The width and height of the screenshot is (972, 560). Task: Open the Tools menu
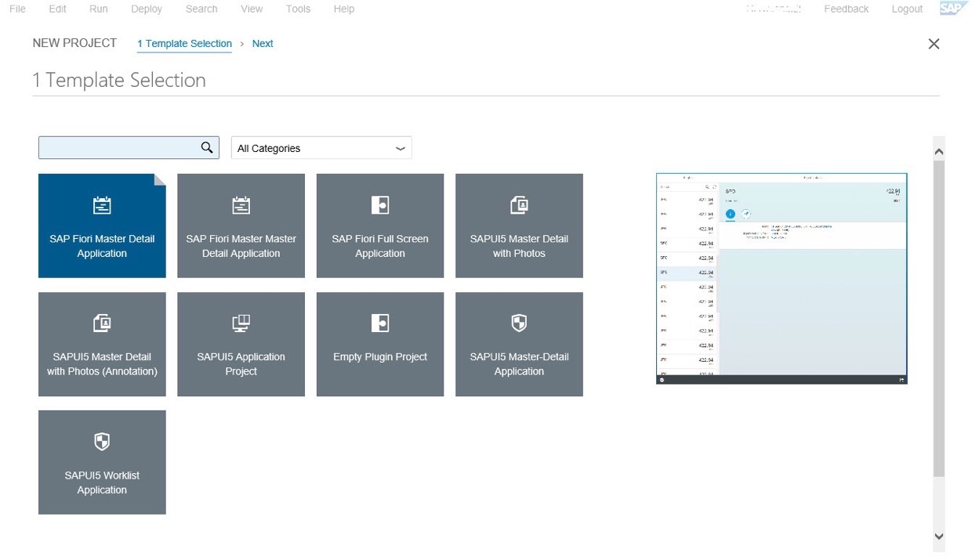298,9
